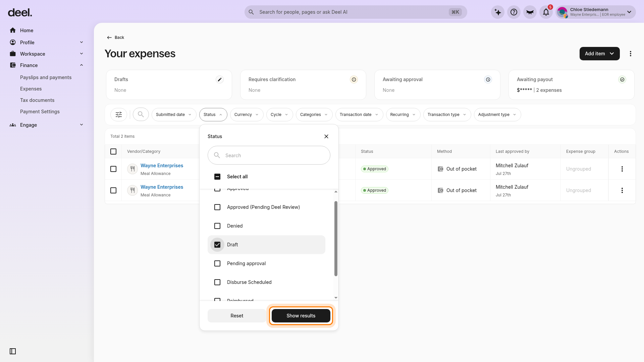Check the Disburse Scheduled status option
The image size is (644, 362).
coord(217,282)
